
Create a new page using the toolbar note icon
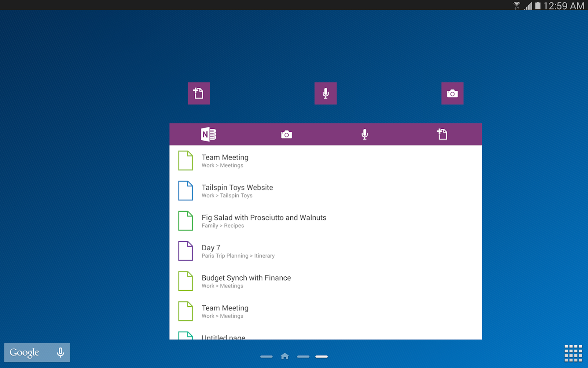coord(442,134)
